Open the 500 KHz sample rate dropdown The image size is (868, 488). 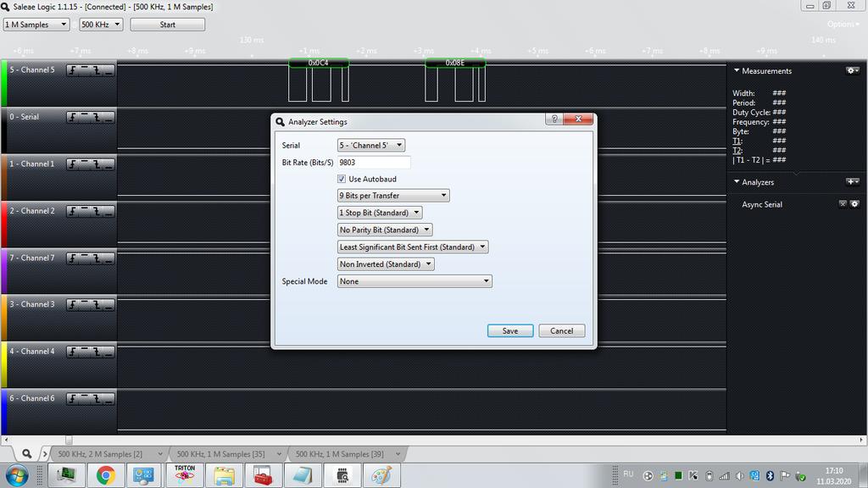click(x=101, y=25)
